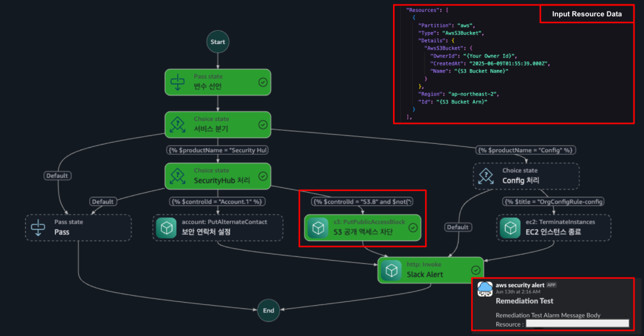The width and height of the screenshot is (644, 336).
Task: Select the Config 처리 Choice state node
Action: click(x=526, y=176)
